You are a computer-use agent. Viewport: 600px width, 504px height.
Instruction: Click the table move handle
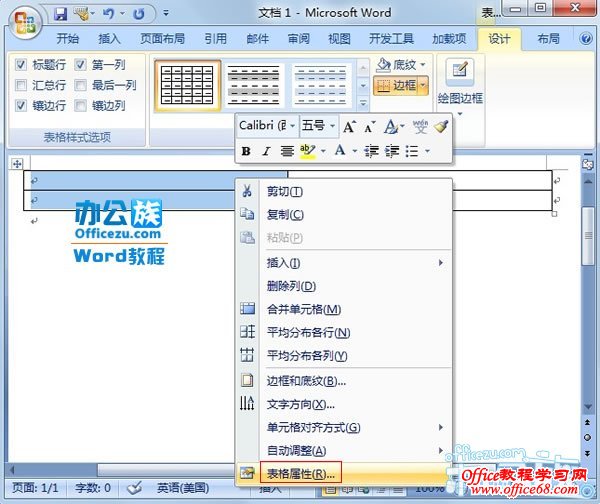[x=17, y=164]
